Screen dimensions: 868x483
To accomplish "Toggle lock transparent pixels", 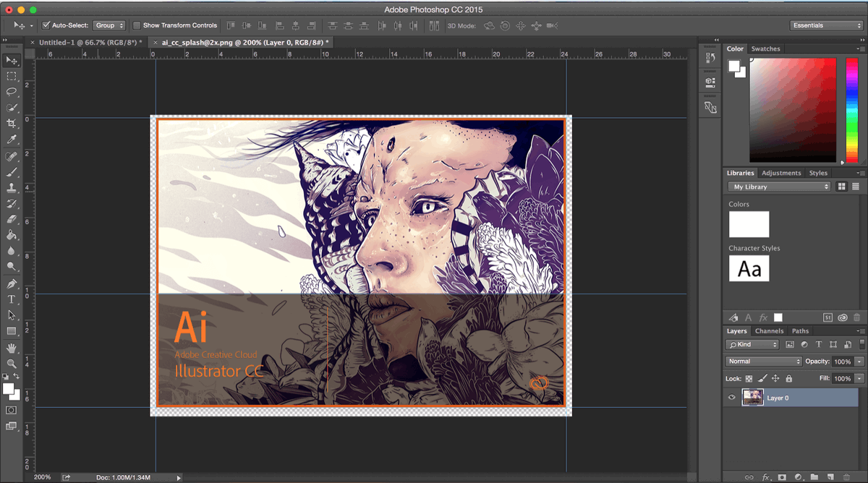I will 749,378.
